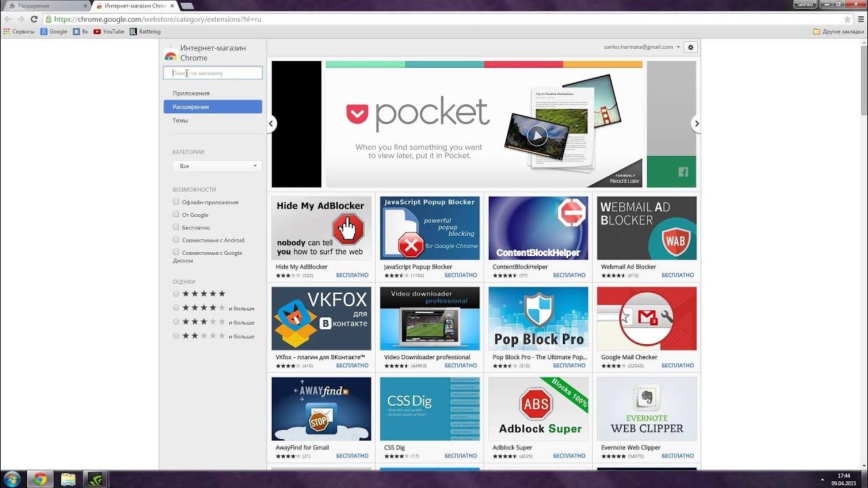Image resolution: width=868 pixels, height=488 pixels.
Task: Open the CSS Dig tile image
Action: point(430,409)
